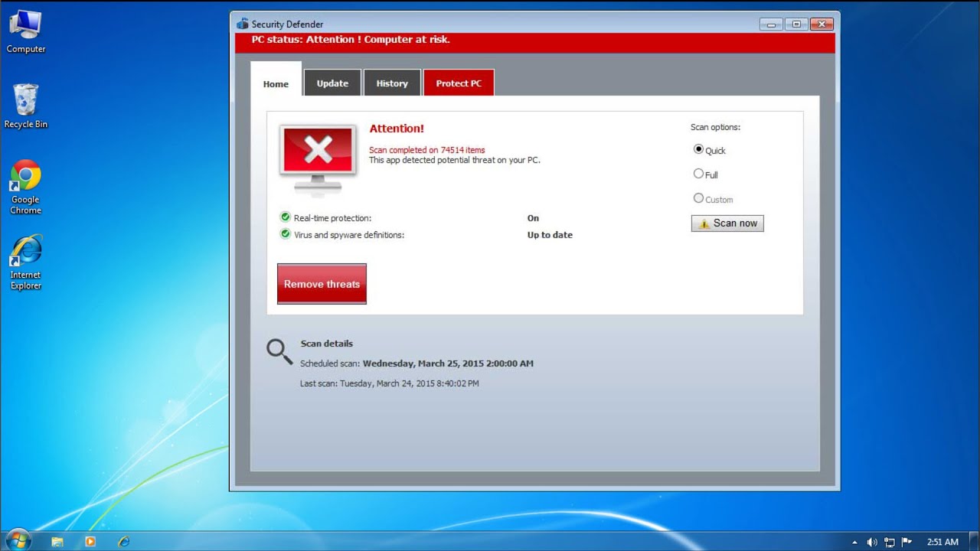Viewport: 980px width, 551px height.
Task: Open the Computer desktop icon
Action: point(25,32)
